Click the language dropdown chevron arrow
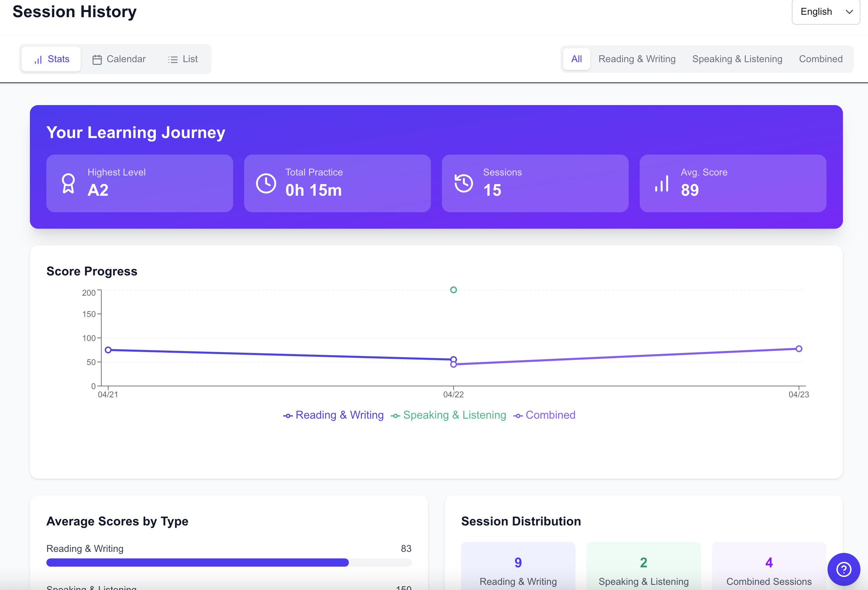868x590 pixels. [849, 12]
